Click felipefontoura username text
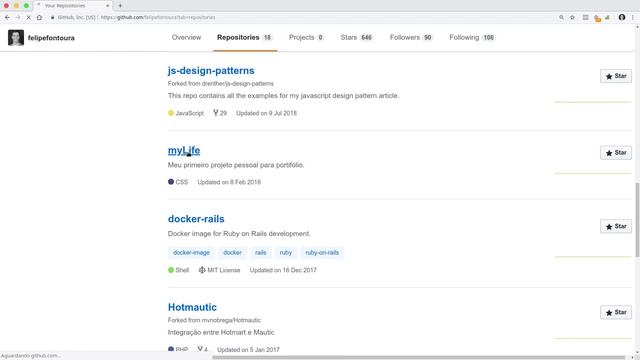The width and height of the screenshot is (640, 360). tap(51, 38)
